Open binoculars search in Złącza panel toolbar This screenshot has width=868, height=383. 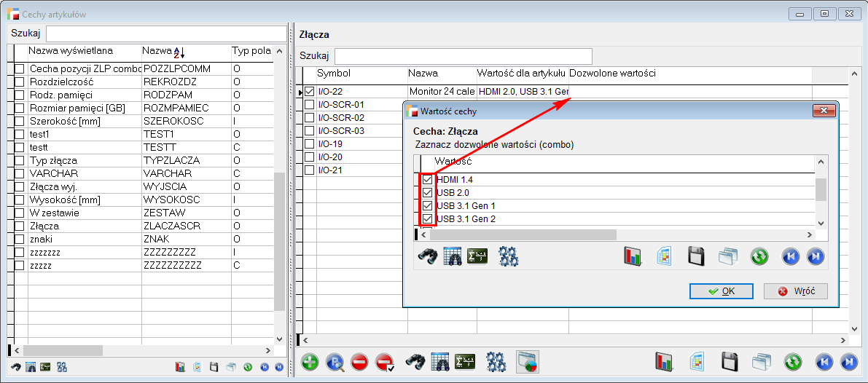tap(415, 362)
